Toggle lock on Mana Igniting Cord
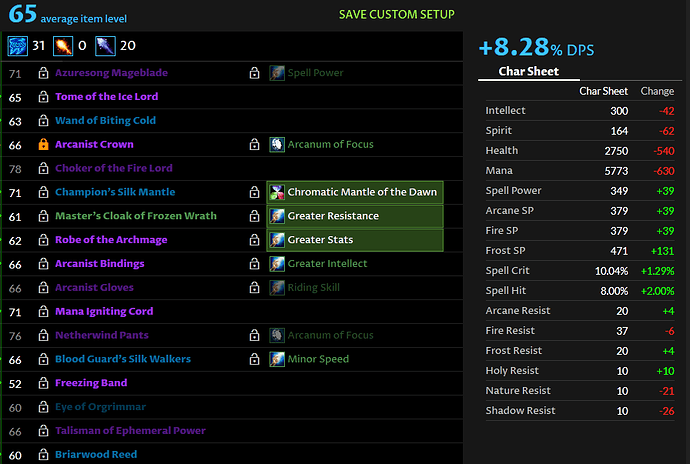 pos(43,311)
